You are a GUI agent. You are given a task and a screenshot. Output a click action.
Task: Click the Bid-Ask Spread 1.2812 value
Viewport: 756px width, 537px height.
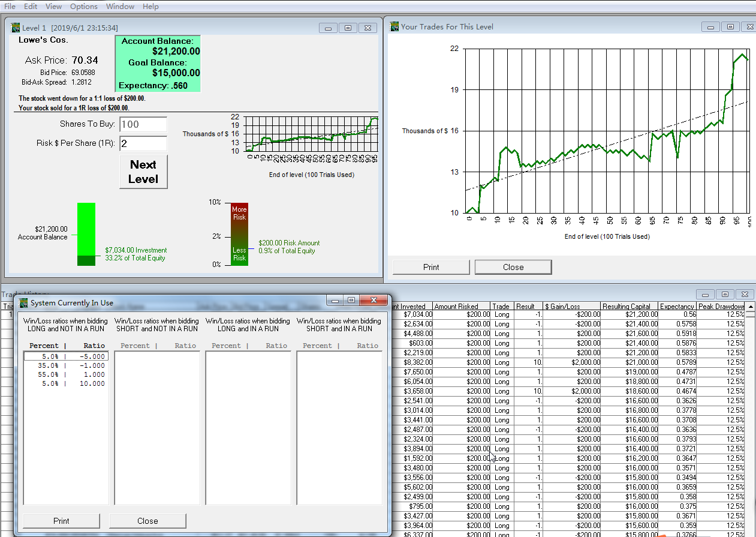pos(82,82)
